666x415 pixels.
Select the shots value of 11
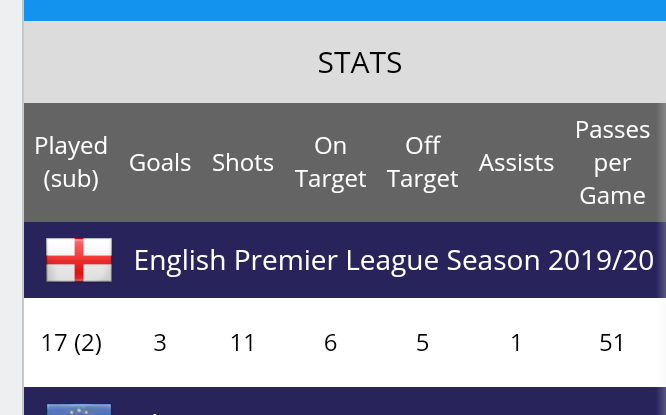[x=243, y=343]
